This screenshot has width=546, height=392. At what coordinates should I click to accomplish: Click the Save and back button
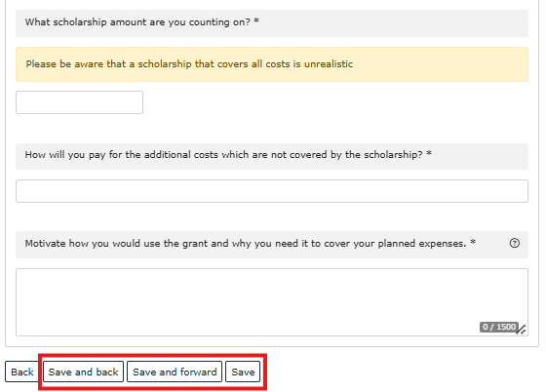point(83,372)
